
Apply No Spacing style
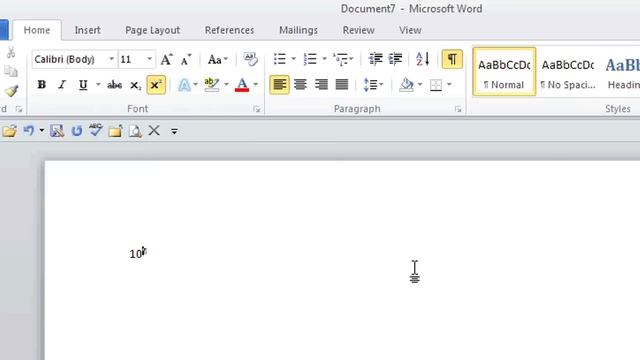tap(568, 72)
